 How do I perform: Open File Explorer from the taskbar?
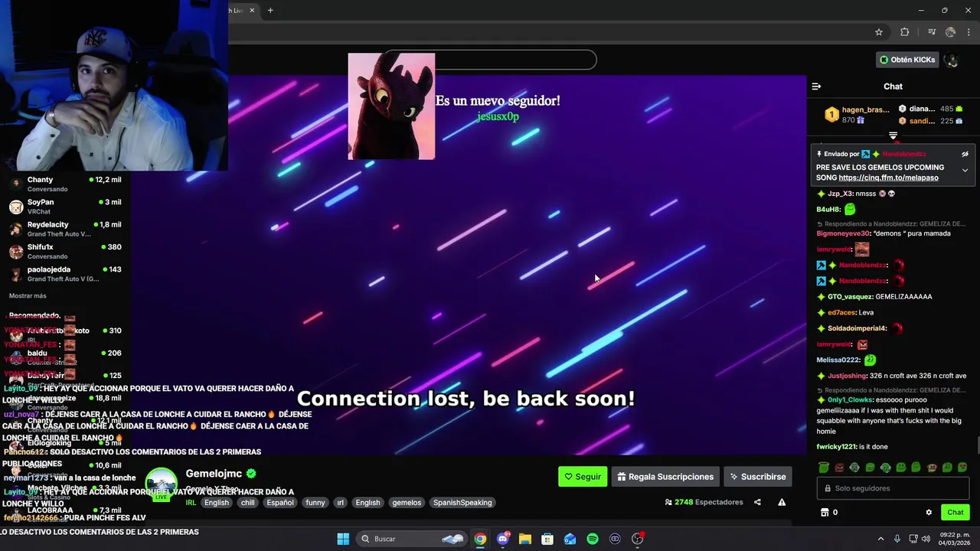[524, 539]
